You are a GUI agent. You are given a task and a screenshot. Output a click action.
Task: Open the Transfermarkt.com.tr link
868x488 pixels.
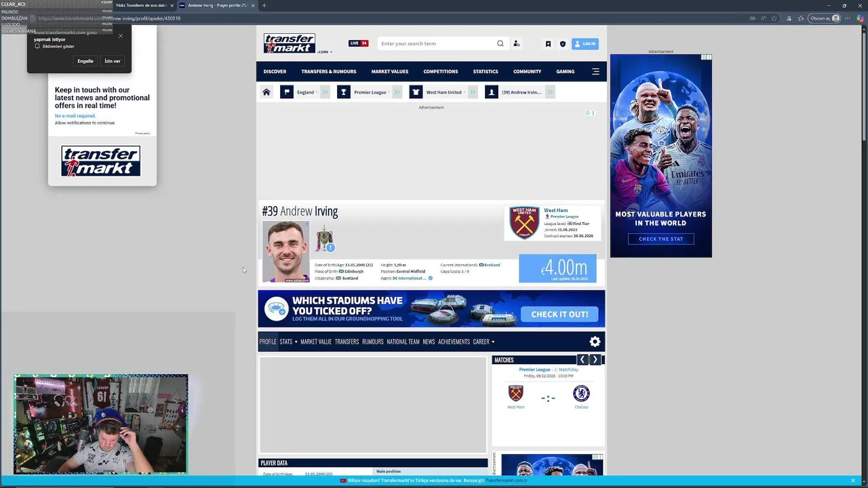pyautogui.click(x=507, y=481)
